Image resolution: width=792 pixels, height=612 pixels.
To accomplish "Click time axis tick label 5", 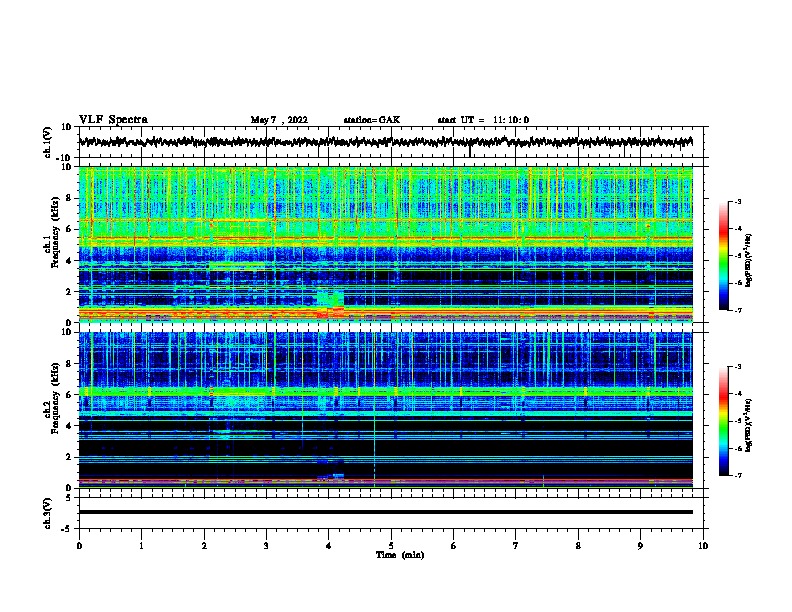I will [391, 546].
